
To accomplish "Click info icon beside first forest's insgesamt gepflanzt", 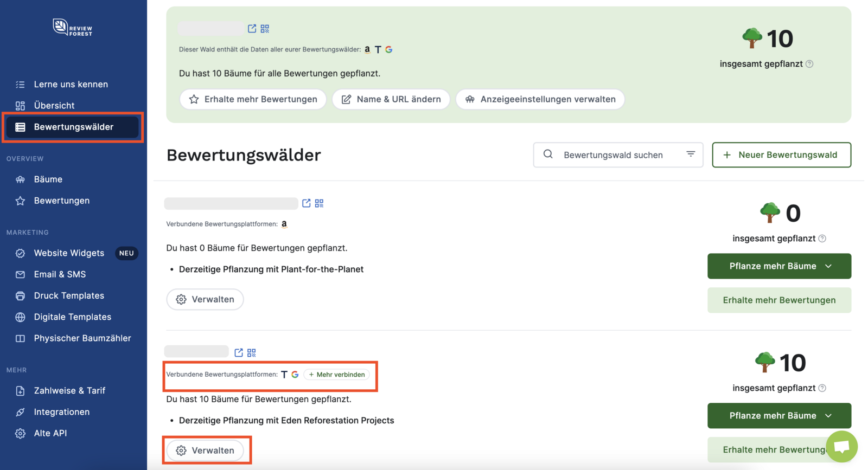I will (822, 239).
